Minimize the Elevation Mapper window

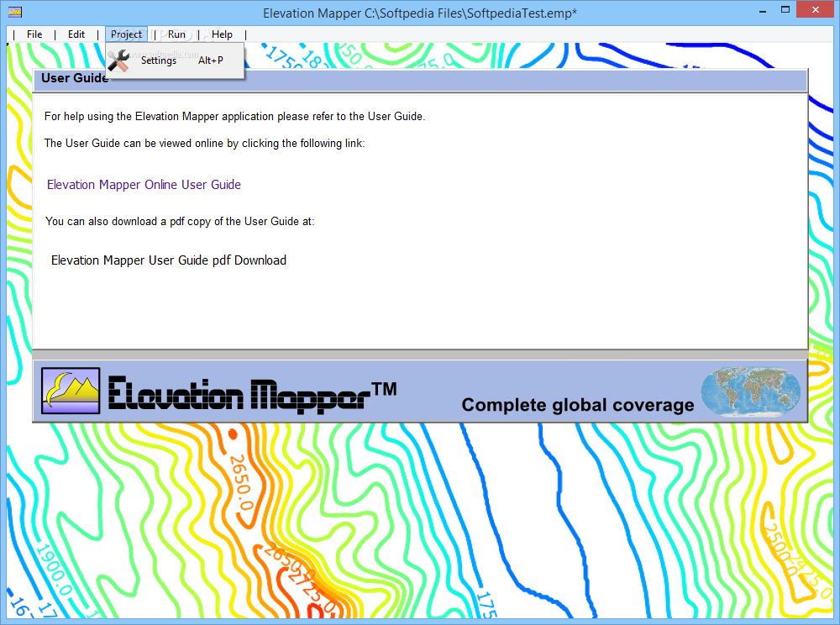[x=763, y=11]
